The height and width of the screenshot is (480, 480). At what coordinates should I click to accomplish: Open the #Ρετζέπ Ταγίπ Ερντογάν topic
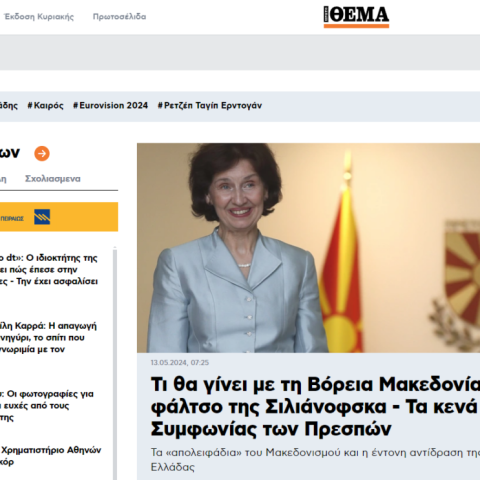pos(210,105)
